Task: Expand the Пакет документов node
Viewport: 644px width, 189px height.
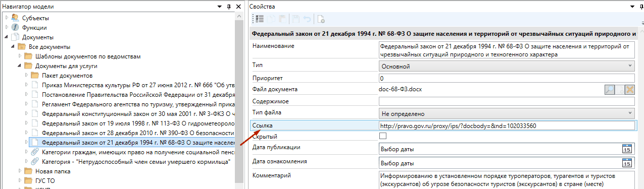Action: coord(26,76)
